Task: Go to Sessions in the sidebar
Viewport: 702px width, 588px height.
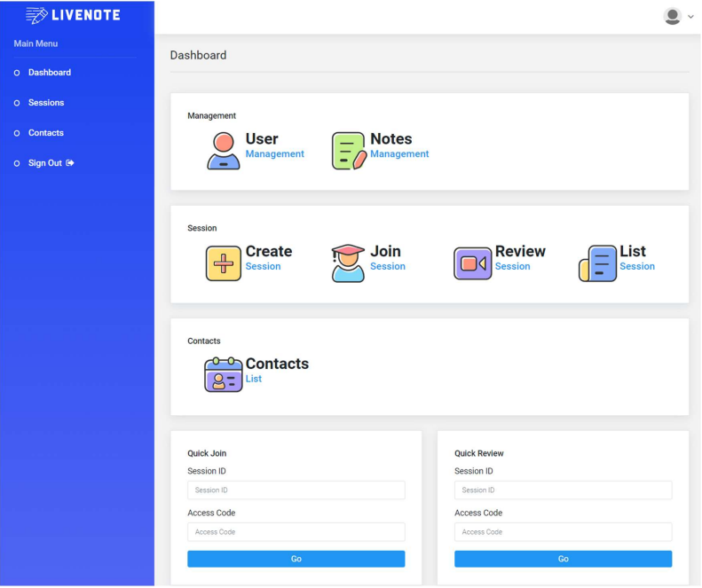Action: (46, 103)
